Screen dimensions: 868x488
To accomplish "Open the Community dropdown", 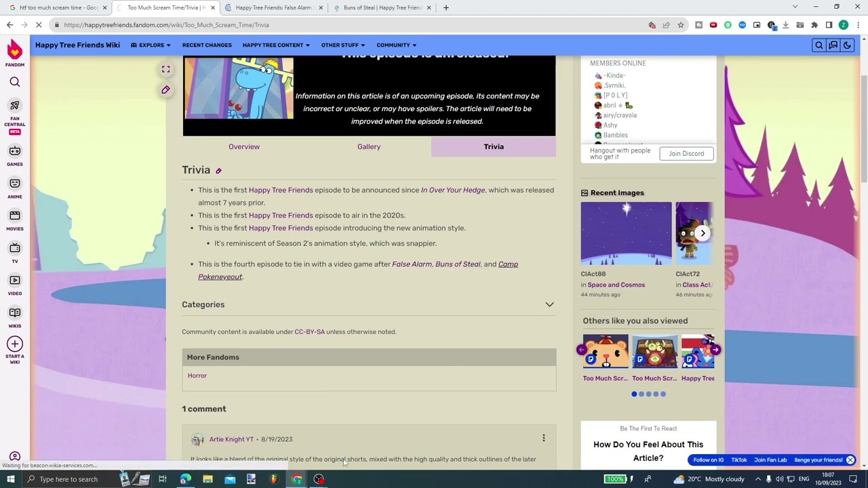I will (x=397, y=45).
